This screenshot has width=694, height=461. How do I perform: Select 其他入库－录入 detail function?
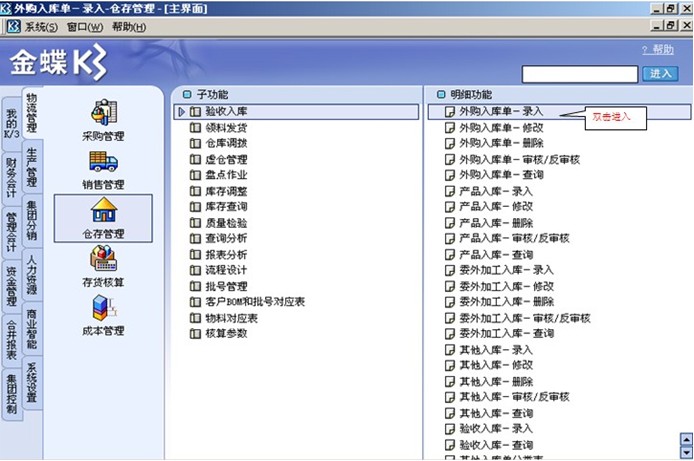[x=496, y=350]
